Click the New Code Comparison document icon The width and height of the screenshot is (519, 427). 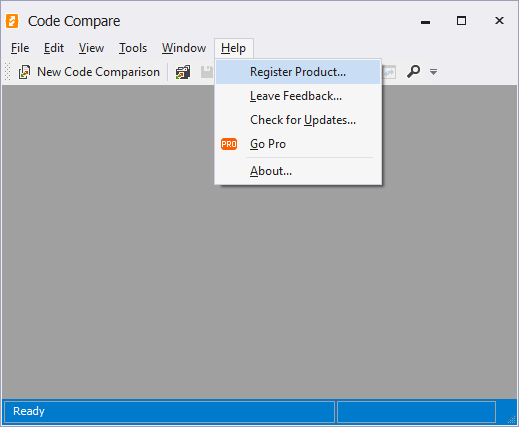pos(24,72)
